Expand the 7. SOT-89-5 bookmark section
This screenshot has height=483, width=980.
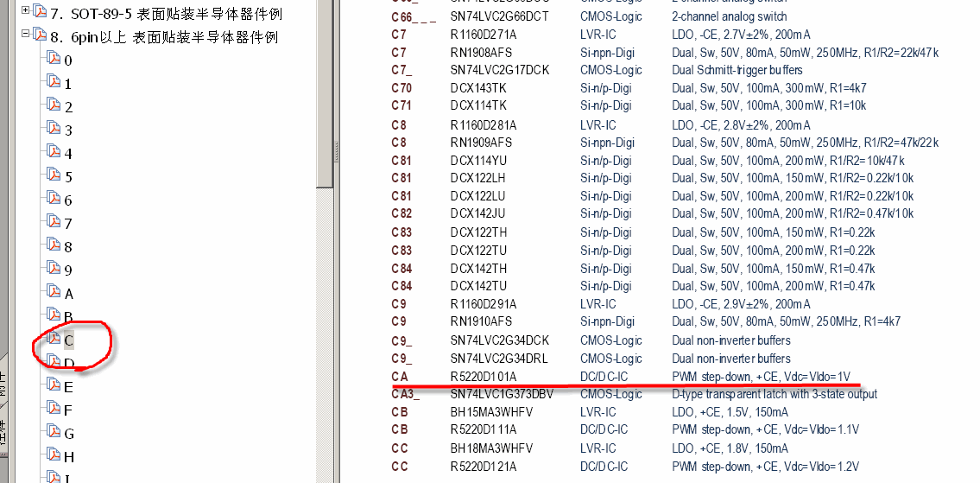25,12
